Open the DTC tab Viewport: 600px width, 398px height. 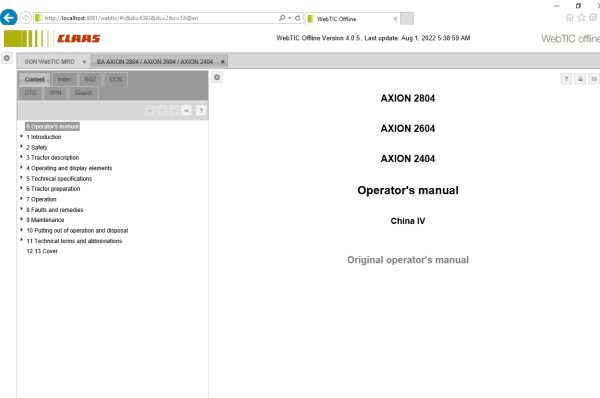(31, 93)
